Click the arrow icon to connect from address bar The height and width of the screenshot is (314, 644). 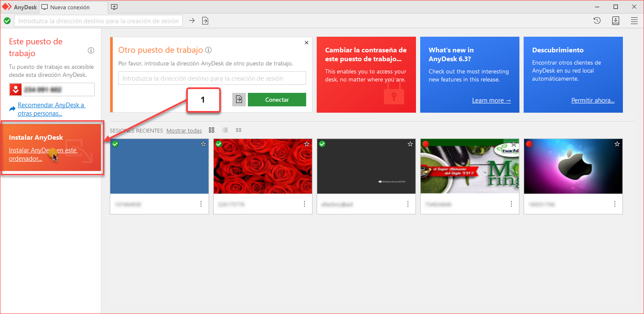coord(192,21)
